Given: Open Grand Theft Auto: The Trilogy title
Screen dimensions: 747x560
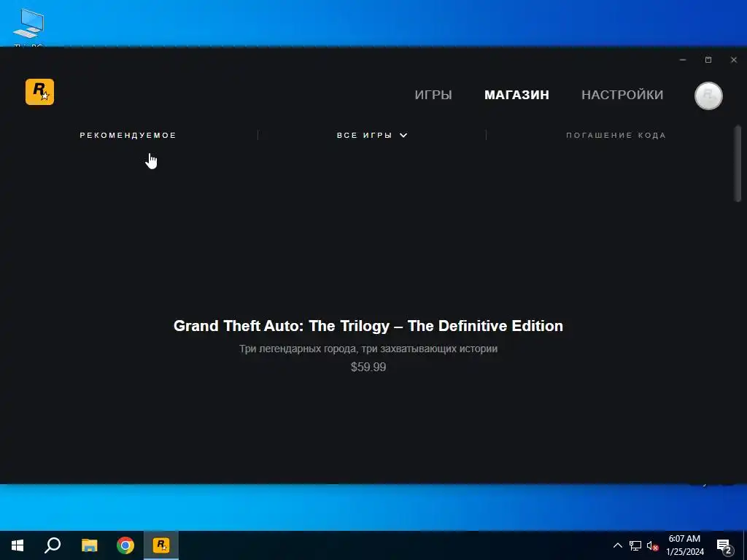Looking at the screenshot, I should [368, 326].
